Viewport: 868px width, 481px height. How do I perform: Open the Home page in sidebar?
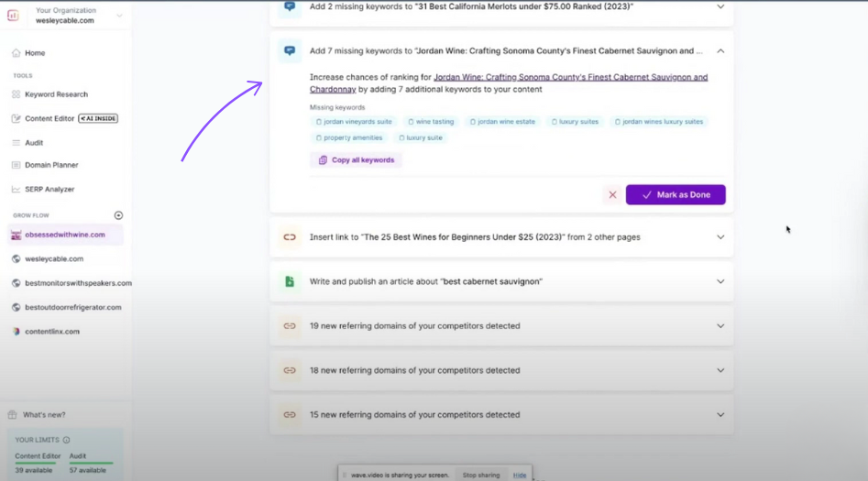point(34,53)
